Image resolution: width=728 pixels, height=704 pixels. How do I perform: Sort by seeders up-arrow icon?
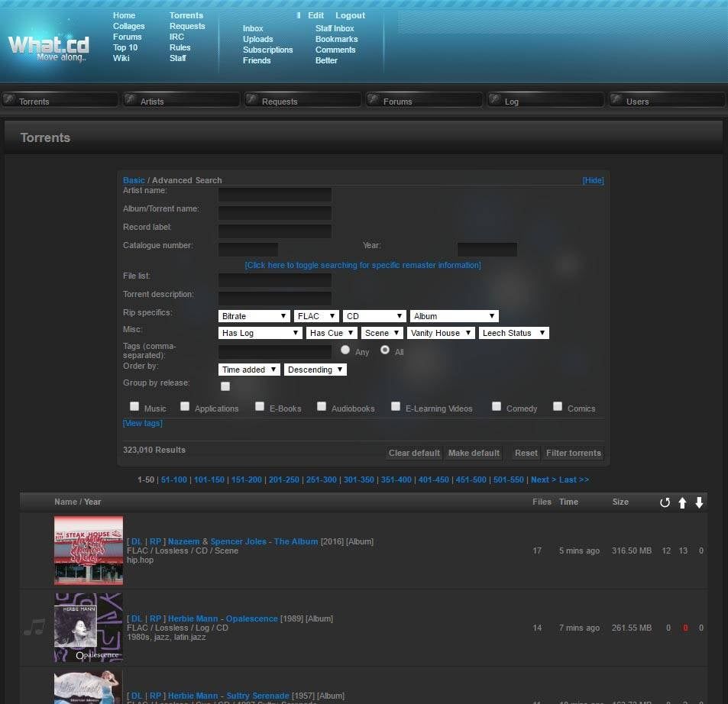[682, 502]
